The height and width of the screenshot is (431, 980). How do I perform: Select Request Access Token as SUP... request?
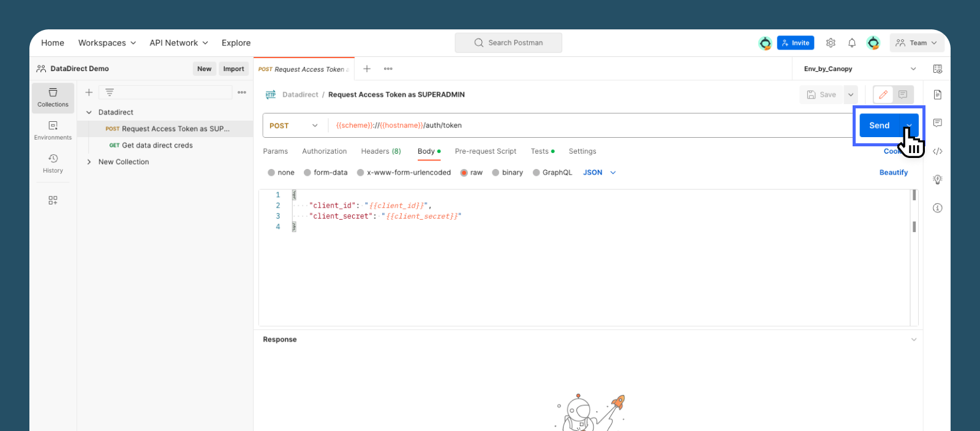[x=167, y=129]
